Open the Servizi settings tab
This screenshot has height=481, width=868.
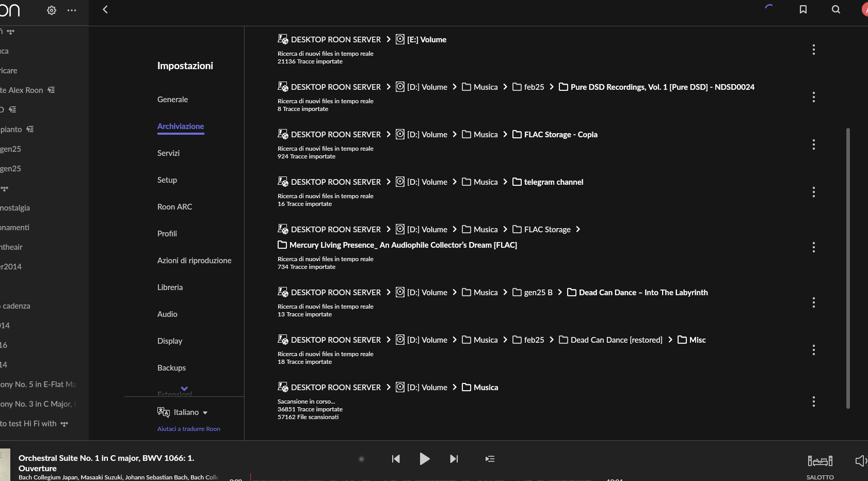coord(168,153)
